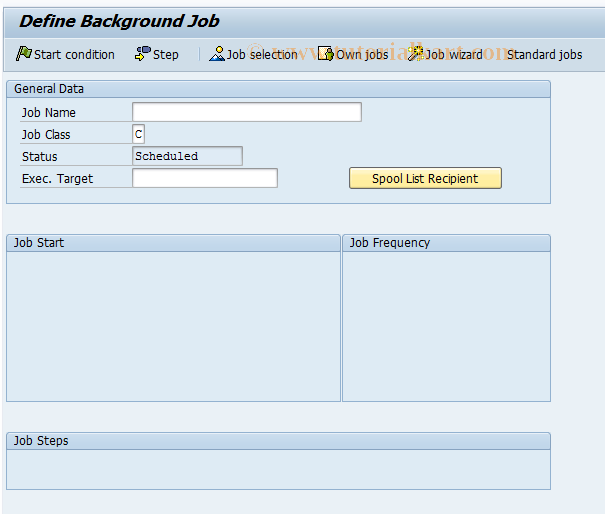605x514 pixels.
Task: Click the Exec. Target label
Action: (x=57, y=179)
